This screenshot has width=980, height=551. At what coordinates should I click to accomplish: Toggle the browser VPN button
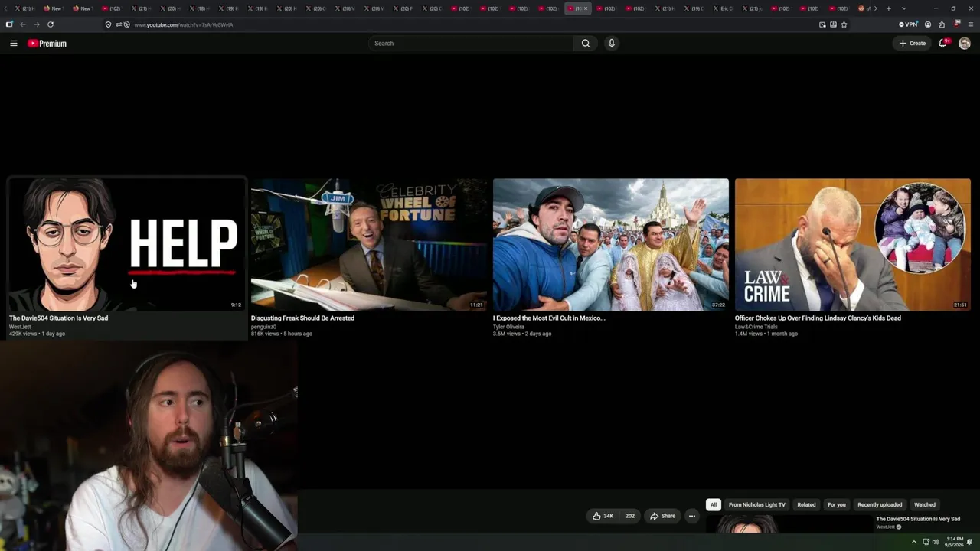[908, 24]
